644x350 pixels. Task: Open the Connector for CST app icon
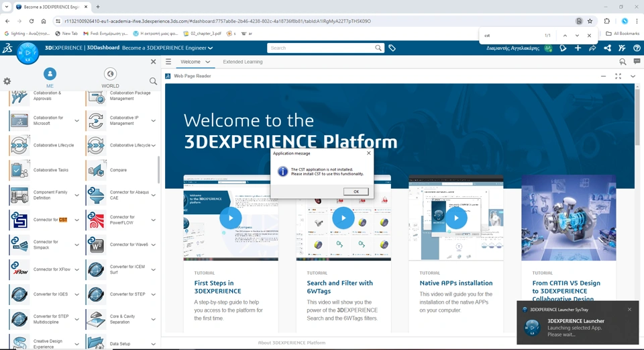click(19, 220)
